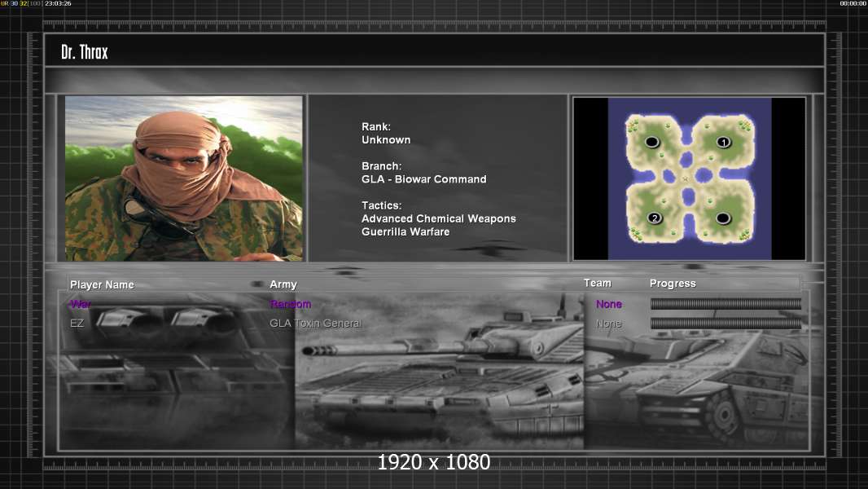The height and width of the screenshot is (489, 868).
Task: Click EZ's loading progress bar
Action: coord(726,324)
